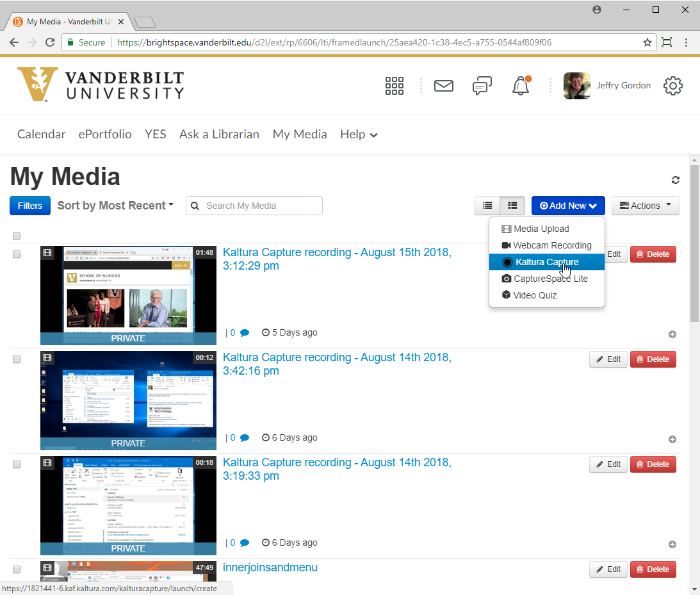
Task: Expand the Help menu in navigation bar
Action: pos(359,134)
